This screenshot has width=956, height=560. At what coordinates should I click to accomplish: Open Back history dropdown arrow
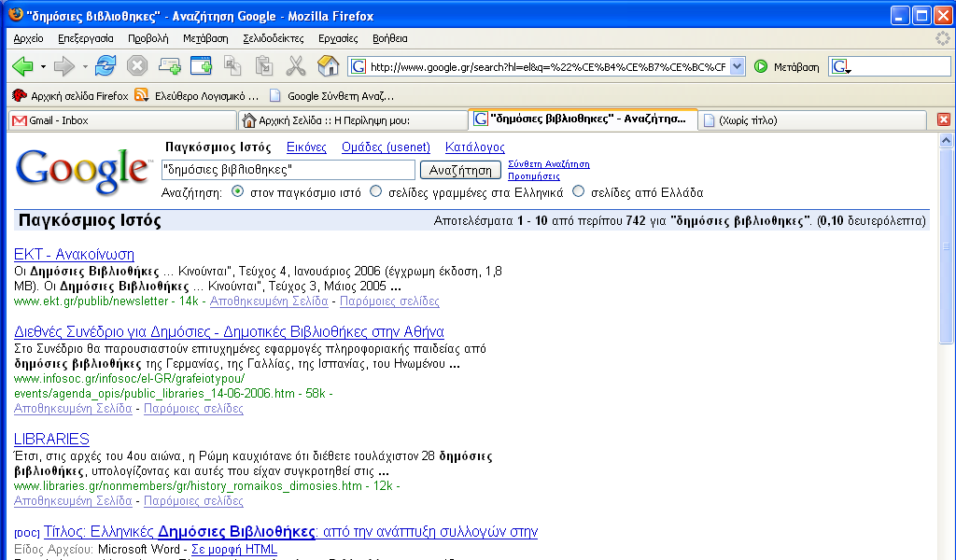click(x=43, y=66)
